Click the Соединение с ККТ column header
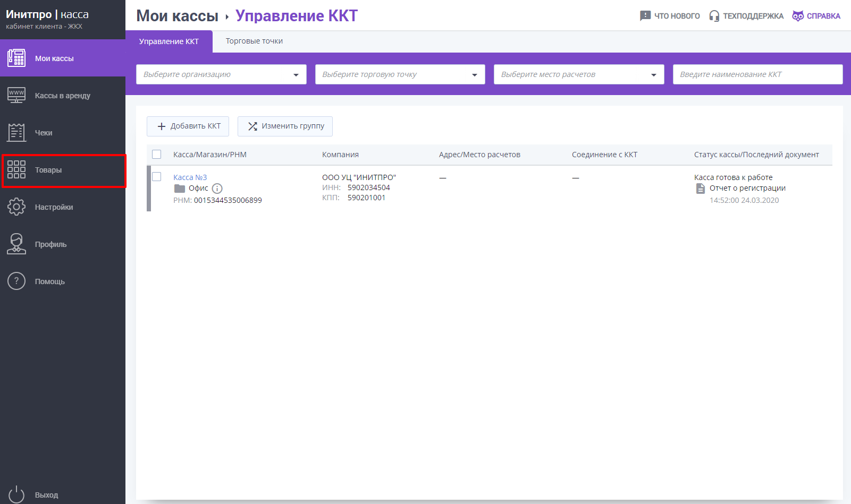851x504 pixels. (x=604, y=155)
